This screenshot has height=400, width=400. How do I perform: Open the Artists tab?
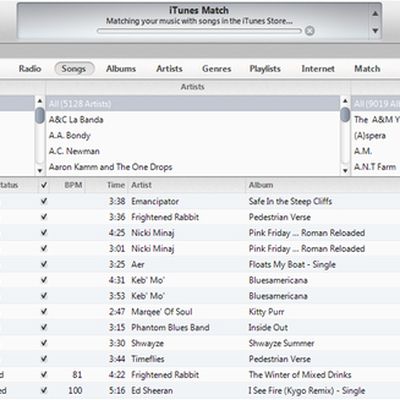[x=169, y=69]
